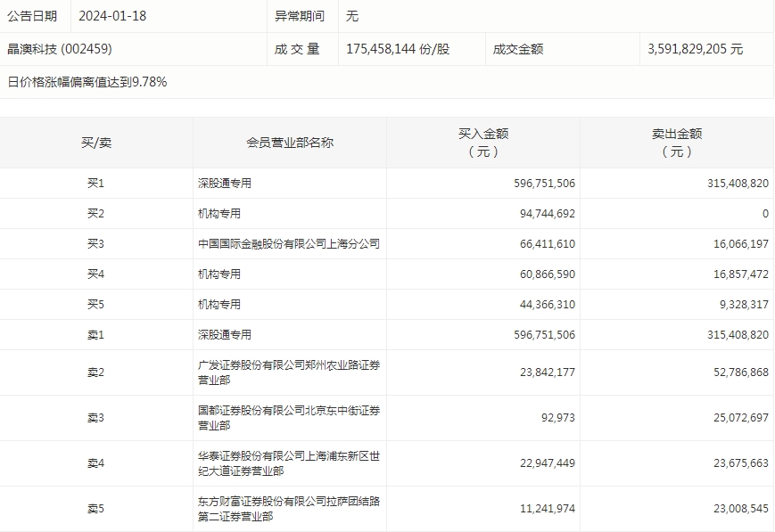775x532 pixels.
Task: Click the 日价格涨幅偏离值达到9.78% note
Action: pos(87,82)
